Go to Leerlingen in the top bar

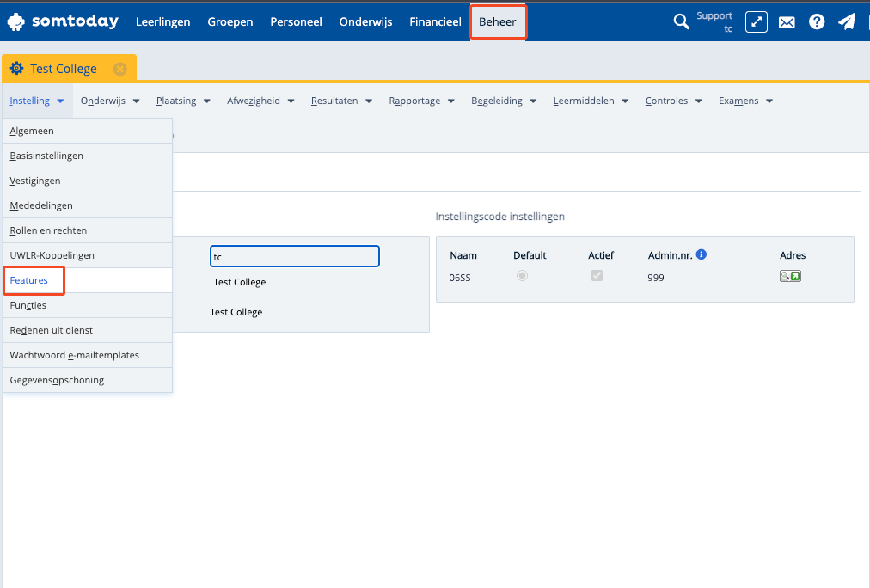[163, 22]
